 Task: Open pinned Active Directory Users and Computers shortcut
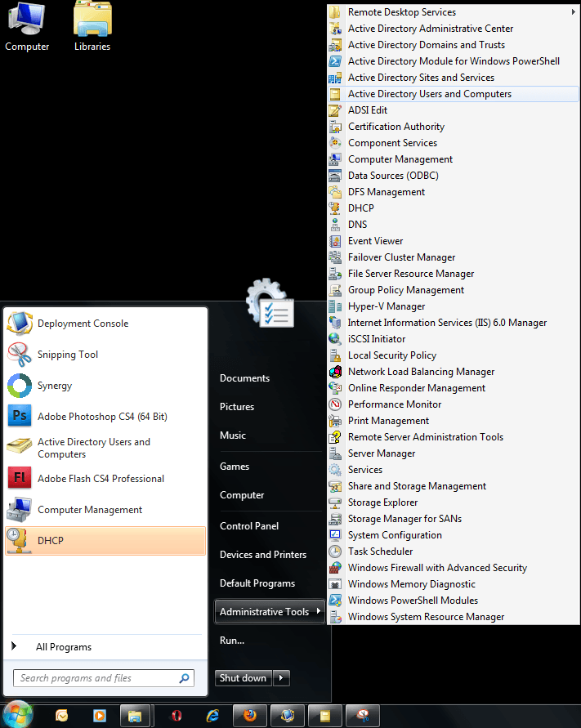pyautogui.click(x=105, y=448)
